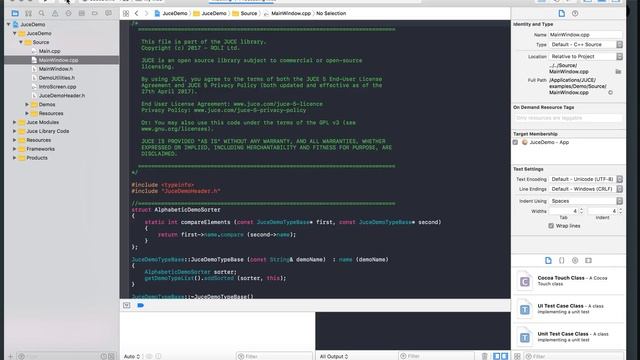Toggle the Wrap lines checkbox
This screenshot has height=360, width=640.
(x=551, y=226)
